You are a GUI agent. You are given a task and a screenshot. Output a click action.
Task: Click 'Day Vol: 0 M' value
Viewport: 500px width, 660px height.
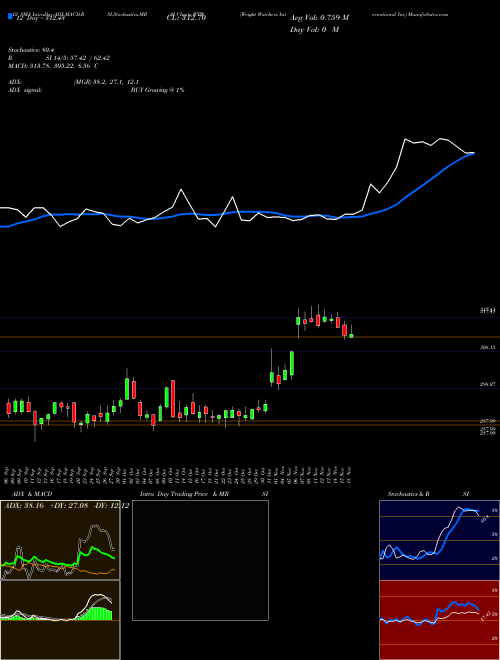pos(314,30)
